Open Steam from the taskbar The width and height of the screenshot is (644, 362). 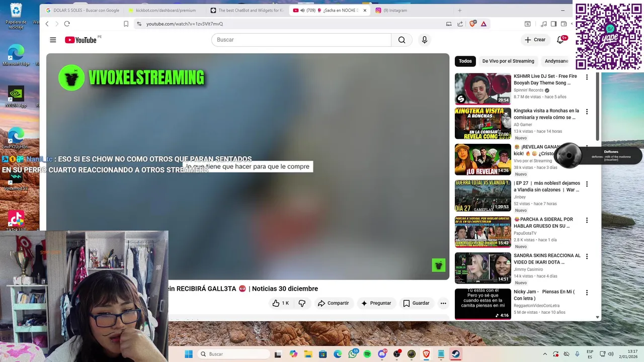[x=455, y=354]
